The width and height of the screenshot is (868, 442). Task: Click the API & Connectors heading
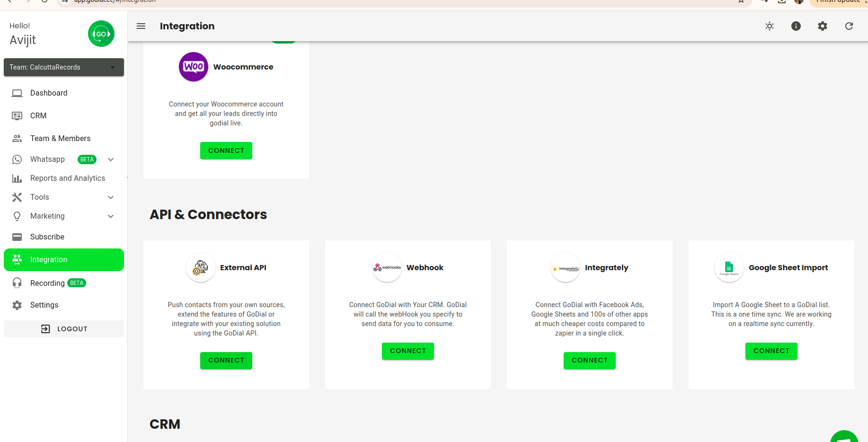coord(208,214)
